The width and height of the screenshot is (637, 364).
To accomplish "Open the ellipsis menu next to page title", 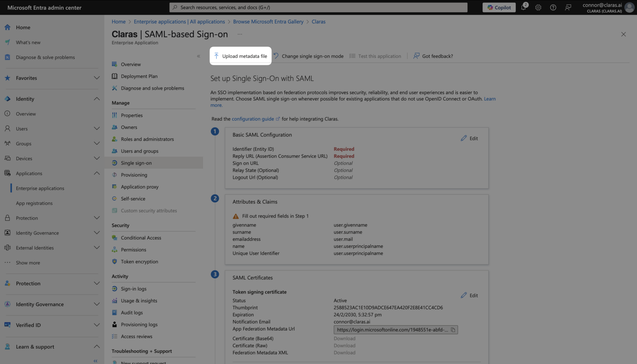I will [x=240, y=34].
